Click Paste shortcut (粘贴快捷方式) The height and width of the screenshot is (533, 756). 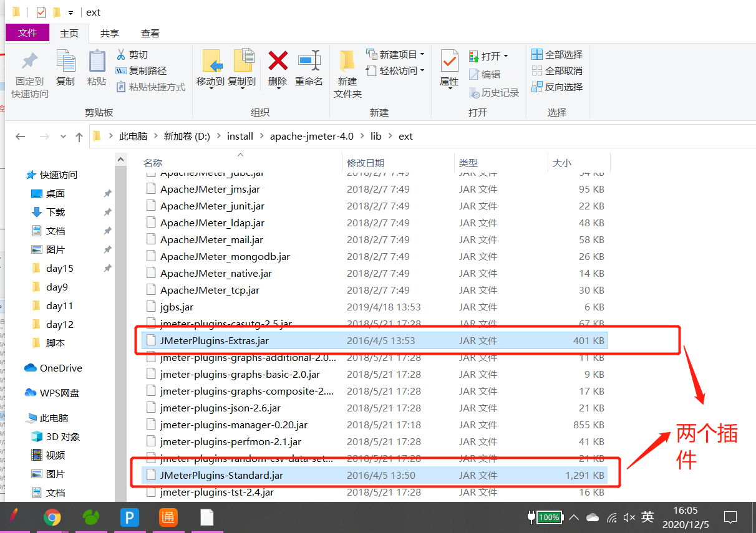coord(150,87)
